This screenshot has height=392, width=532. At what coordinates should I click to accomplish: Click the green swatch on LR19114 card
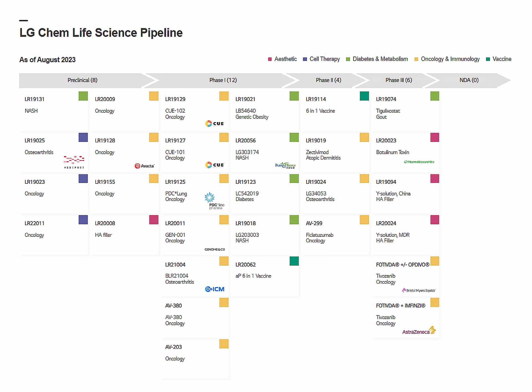coord(364,96)
